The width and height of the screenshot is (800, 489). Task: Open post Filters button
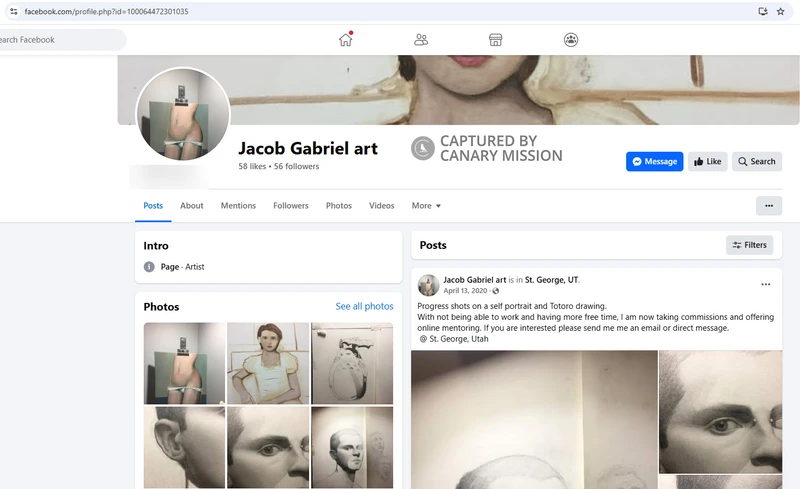749,245
